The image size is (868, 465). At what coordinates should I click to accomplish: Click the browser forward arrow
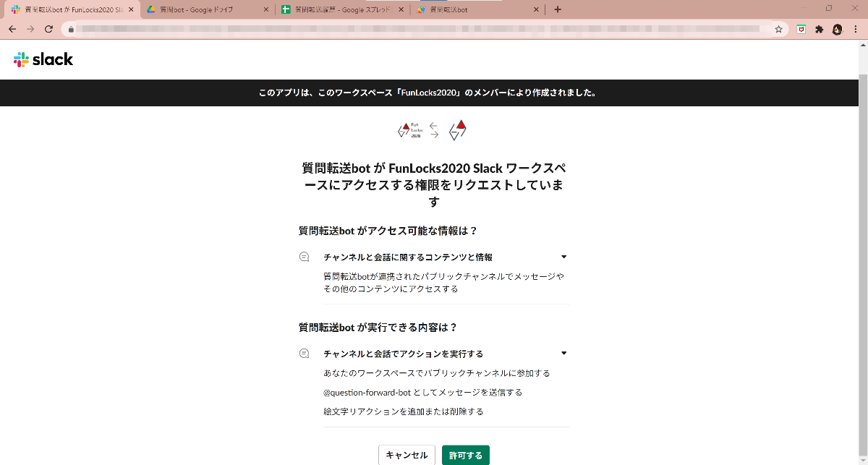click(30, 29)
